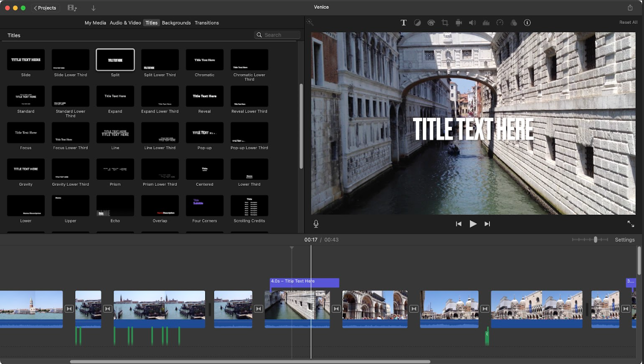Switch to the Transitions tab
The image size is (644, 364).
pos(207,23)
